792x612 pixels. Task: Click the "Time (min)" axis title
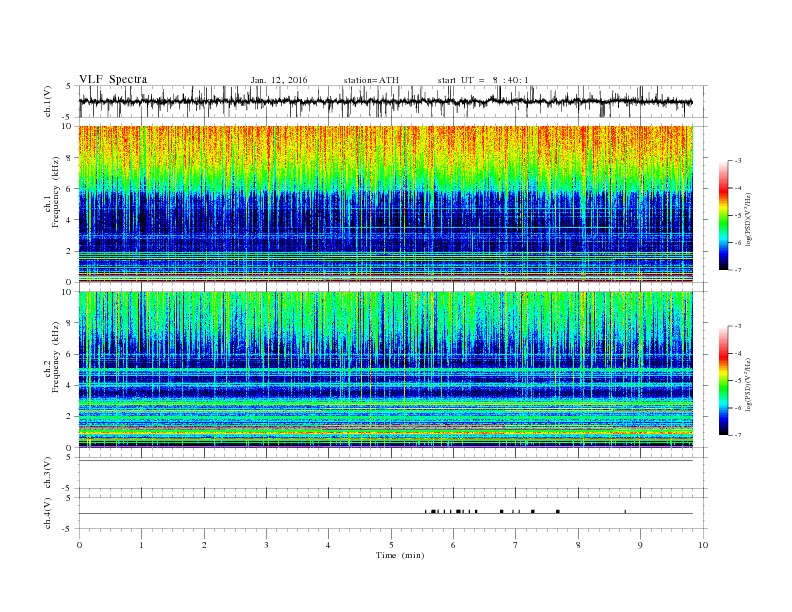[400, 555]
